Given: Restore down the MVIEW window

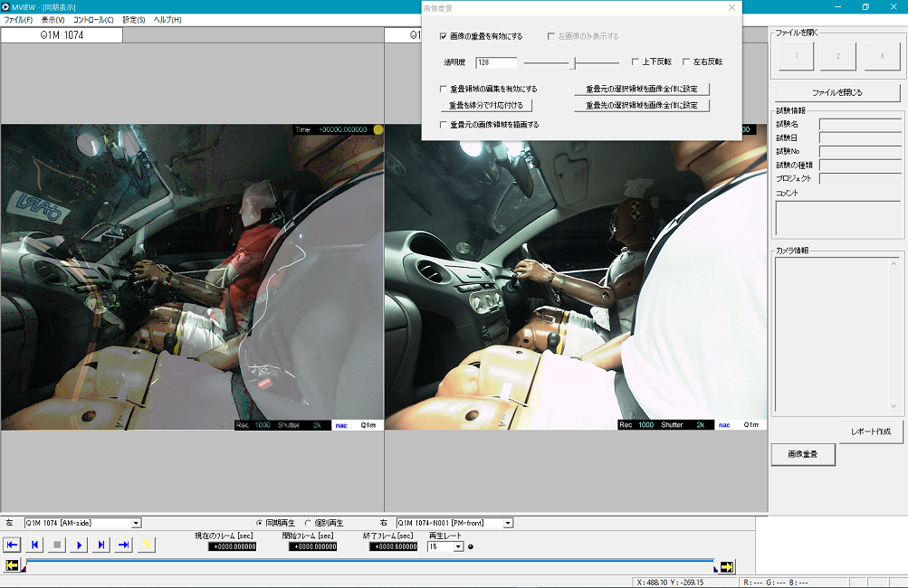Looking at the screenshot, I should pos(865,7).
